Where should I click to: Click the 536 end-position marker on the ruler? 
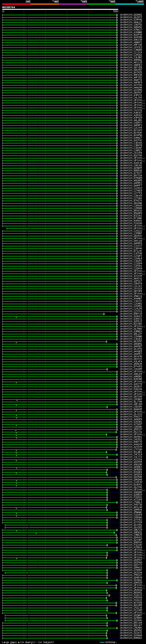coord(115,11)
